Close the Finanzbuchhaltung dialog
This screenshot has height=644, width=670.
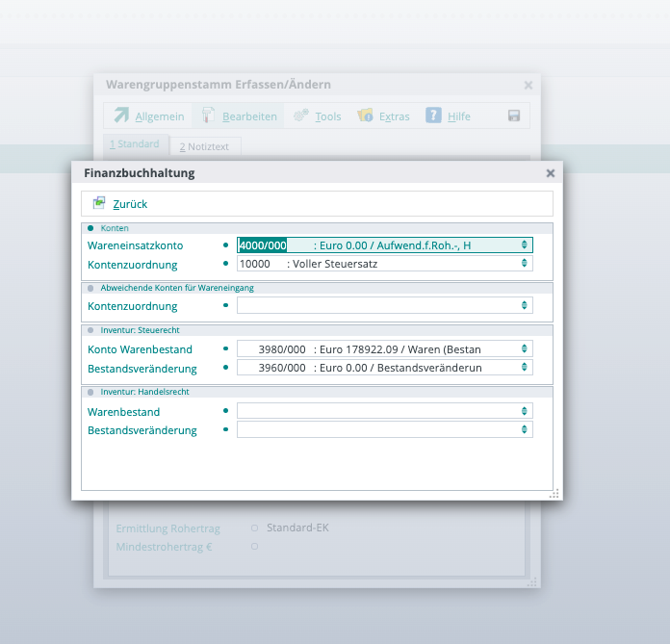[551, 173]
